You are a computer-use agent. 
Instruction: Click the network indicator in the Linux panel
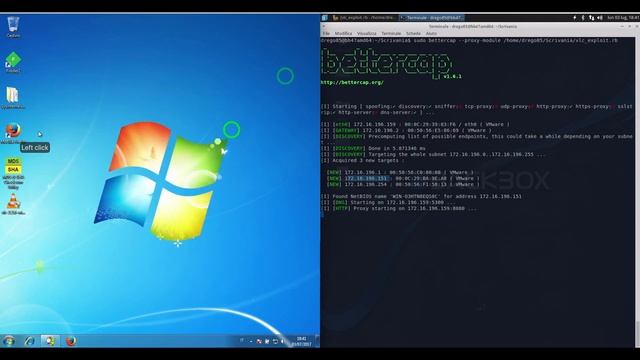(591, 18)
